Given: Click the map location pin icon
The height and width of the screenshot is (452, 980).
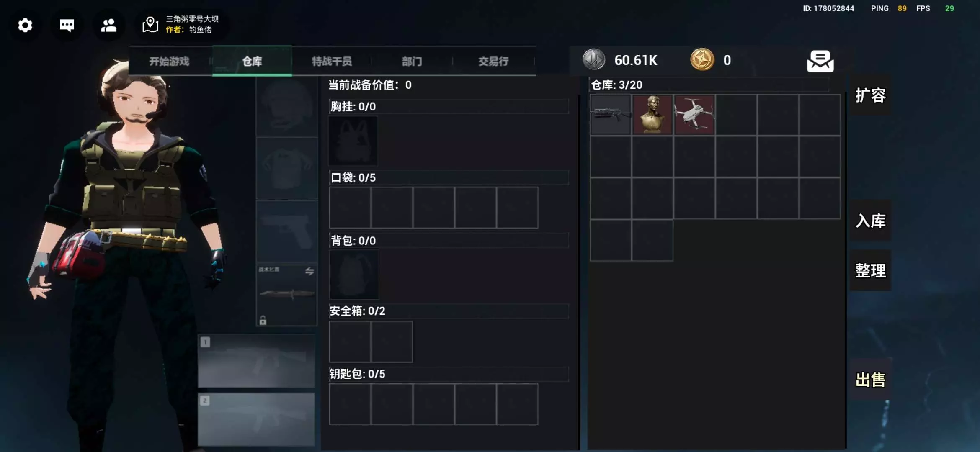Looking at the screenshot, I should pos(150,25).
